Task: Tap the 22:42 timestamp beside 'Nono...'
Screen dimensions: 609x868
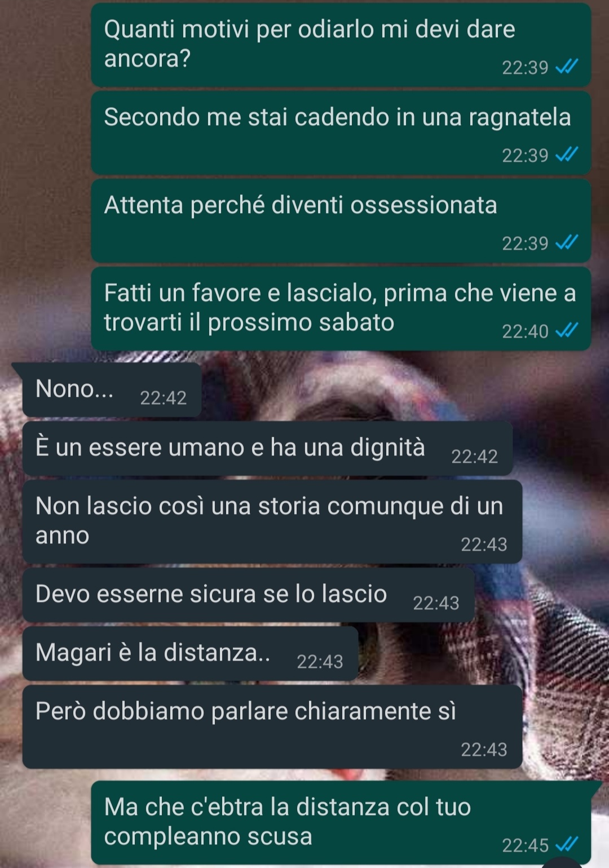Action: coord(163,398)
